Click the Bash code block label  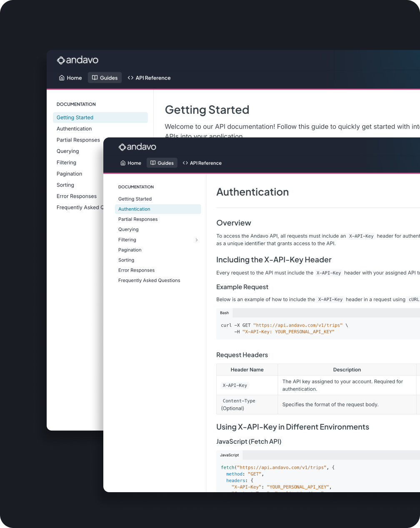tap(225, 313)
